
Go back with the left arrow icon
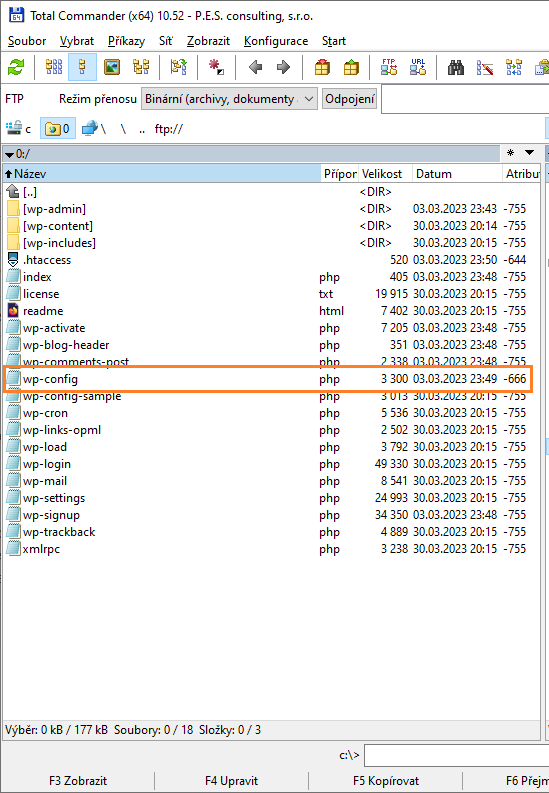256,67
